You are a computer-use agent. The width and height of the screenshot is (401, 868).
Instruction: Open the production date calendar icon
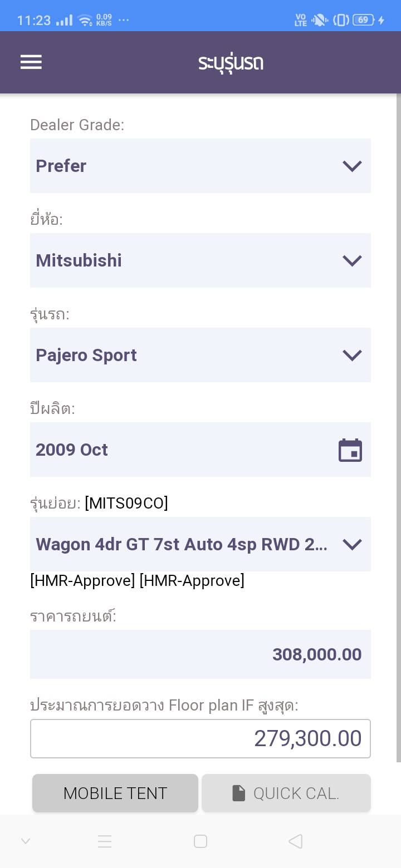[x=350, y=450]
